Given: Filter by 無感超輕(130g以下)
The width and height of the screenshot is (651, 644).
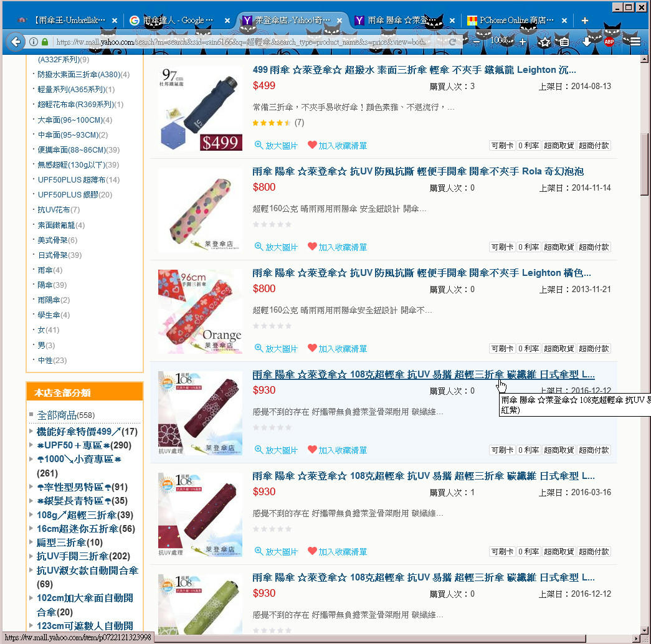Looking at the screenshot, I should click(x=78, y=165).
